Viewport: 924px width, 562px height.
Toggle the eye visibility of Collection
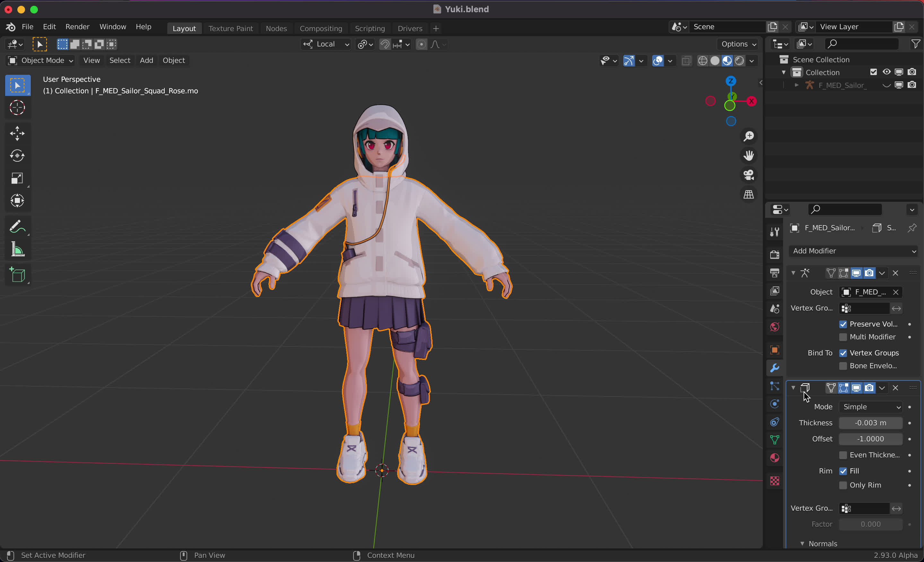pyautogui.click(x=886, y=72)
